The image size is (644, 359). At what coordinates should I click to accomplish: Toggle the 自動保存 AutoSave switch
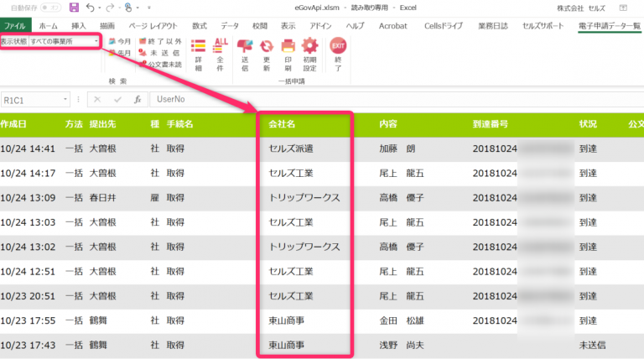50,8
